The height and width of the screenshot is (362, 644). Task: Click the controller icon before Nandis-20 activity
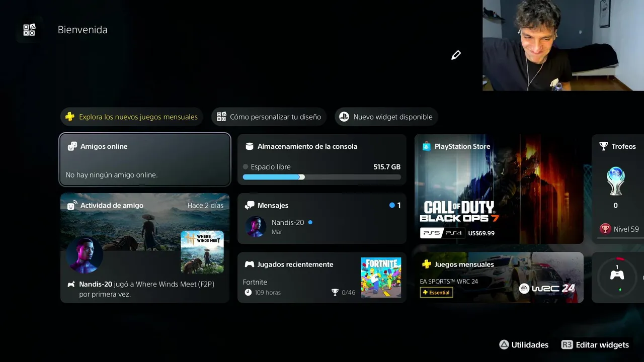pyautogui.click(x=71, y=284)
